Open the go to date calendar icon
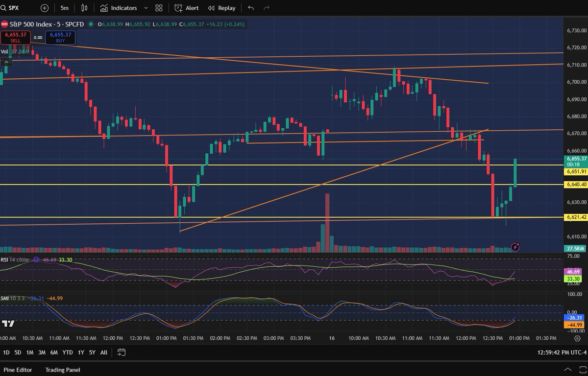This screenshot has width=588, height=376. [122, 352]
